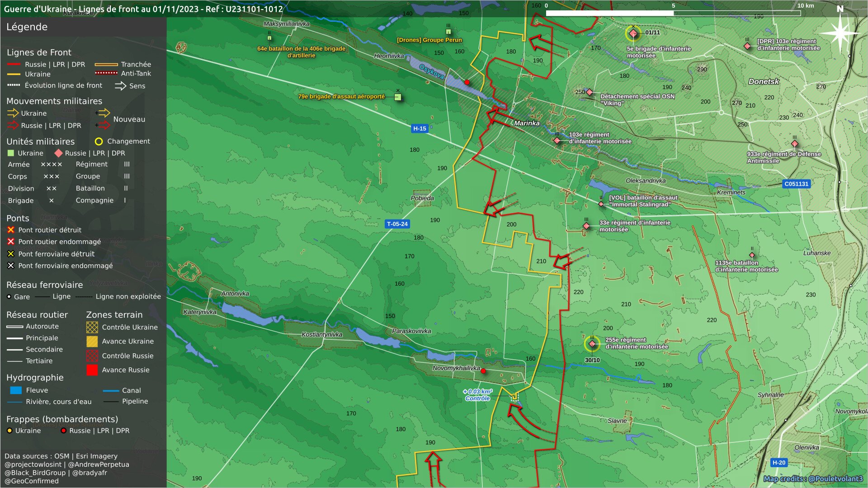Click the Slavne village label

[617, 420]
